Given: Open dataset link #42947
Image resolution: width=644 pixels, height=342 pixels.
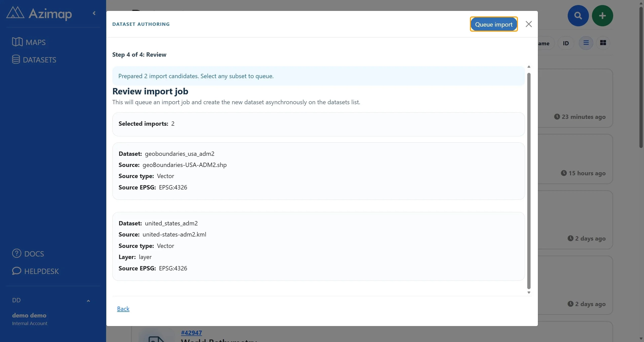Looking at the screenshot, I should tap(191, 333).
